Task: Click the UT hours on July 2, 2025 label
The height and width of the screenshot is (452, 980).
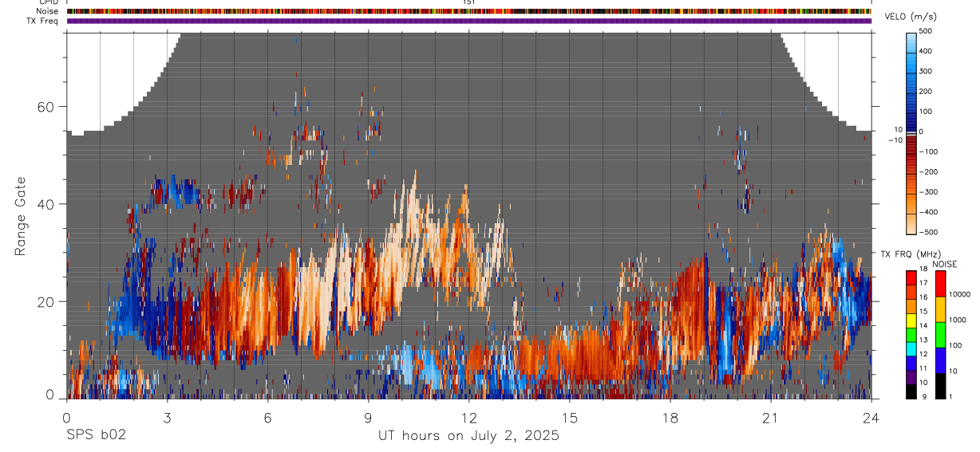Action: coord(468,436)
